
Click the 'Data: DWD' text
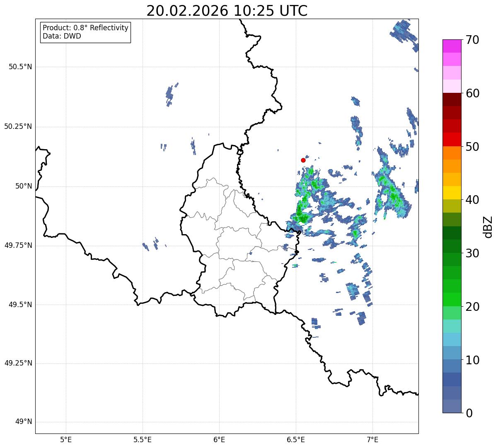(x=62, y=36)
